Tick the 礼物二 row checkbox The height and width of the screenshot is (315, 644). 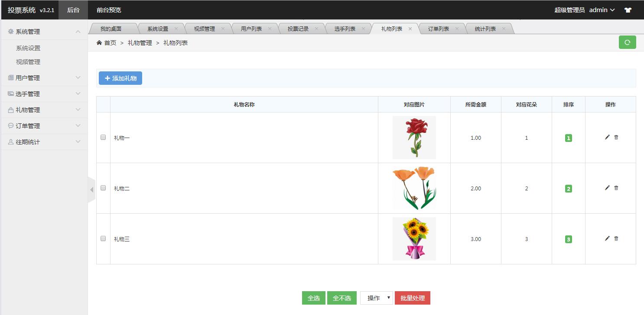click(x=103, y=188)
